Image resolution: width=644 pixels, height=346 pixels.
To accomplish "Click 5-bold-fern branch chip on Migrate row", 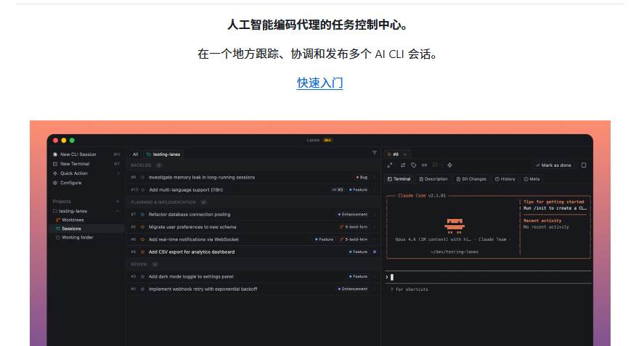I will [x=354, y=226].
